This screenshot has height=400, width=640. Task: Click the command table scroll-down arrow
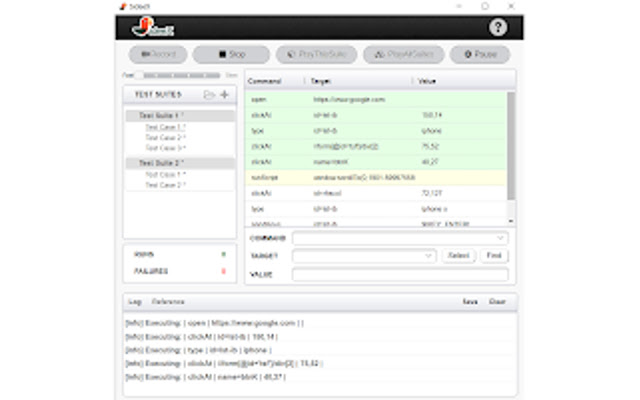click(511, 221)
